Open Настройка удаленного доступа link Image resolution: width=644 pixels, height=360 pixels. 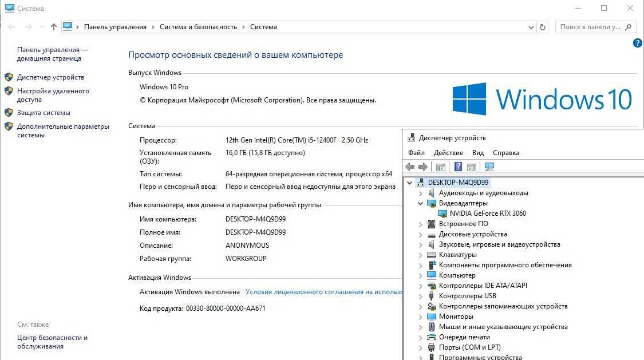pos(53,95)
